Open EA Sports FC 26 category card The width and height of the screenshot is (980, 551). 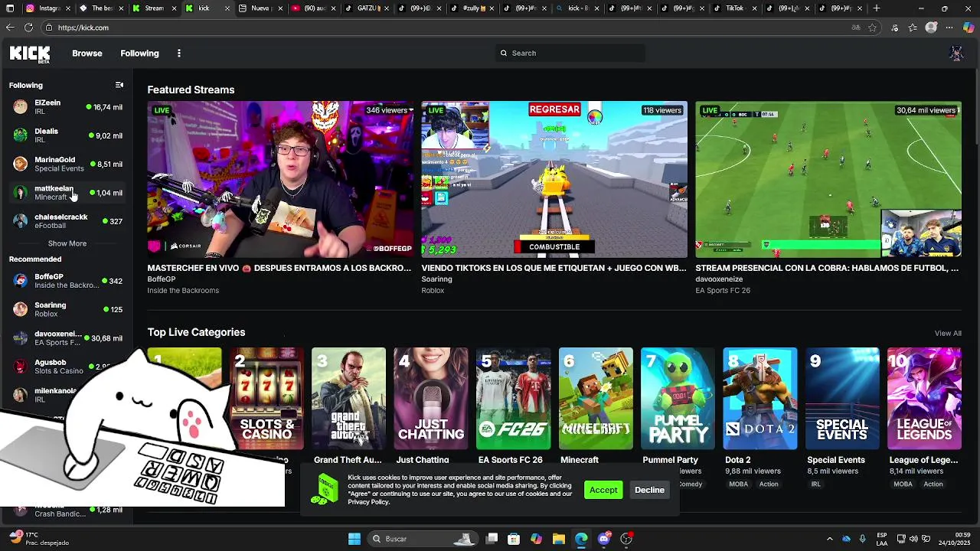[x=513, y=399]
